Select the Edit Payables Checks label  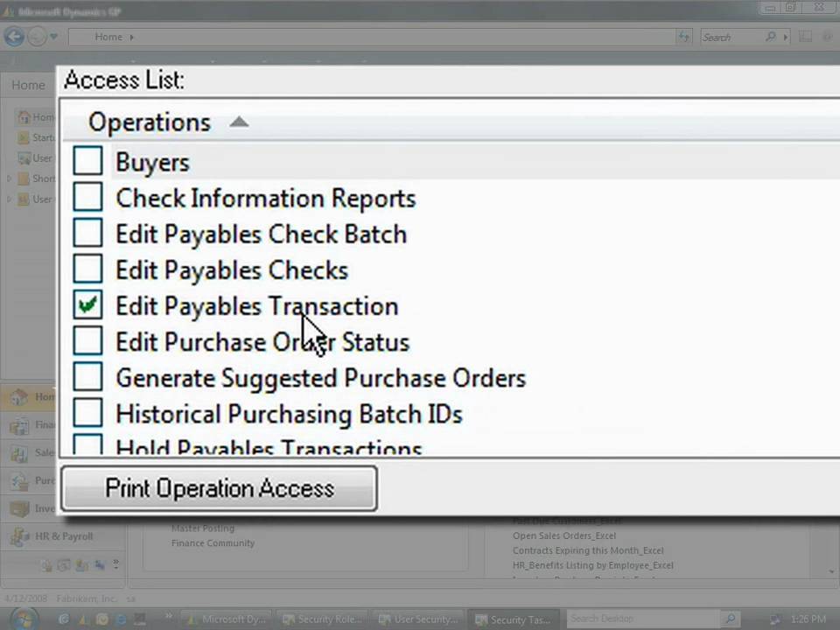coord(232,270)
